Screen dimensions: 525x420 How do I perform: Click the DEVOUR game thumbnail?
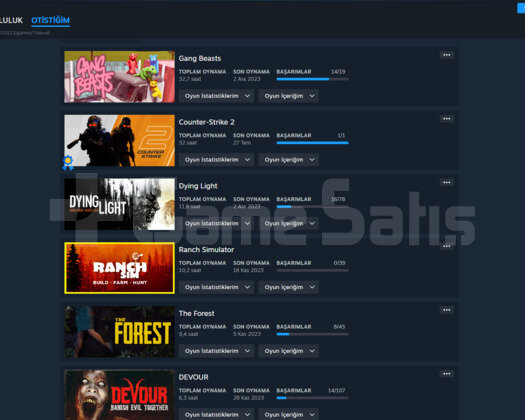tap(120, 395)
